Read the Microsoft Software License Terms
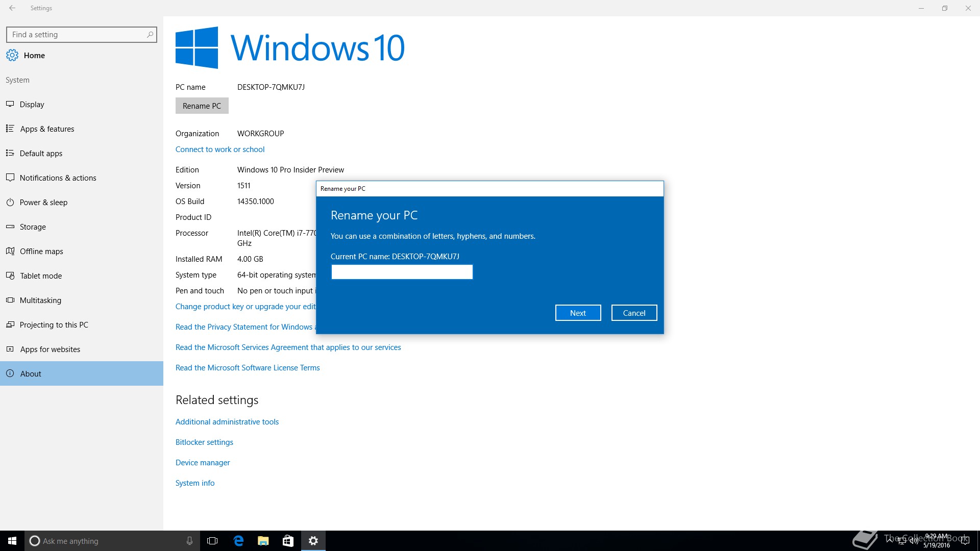This screenshot has width=980, height=551. 248,368
